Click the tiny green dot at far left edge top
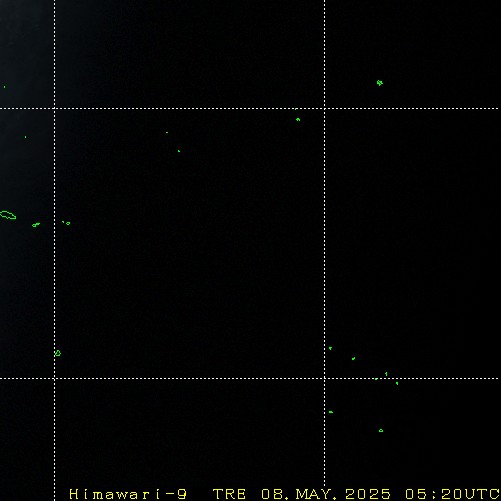 (4, 87)
